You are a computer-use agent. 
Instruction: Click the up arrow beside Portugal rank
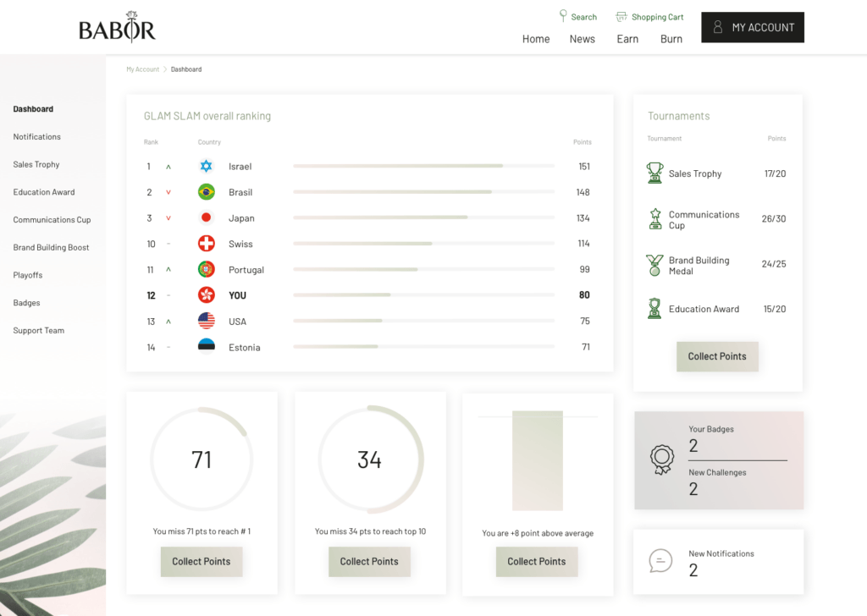pos(168,270)
